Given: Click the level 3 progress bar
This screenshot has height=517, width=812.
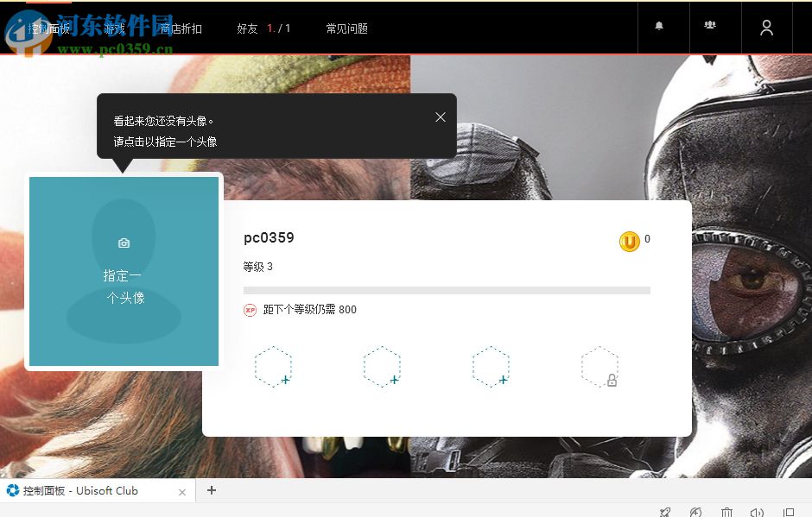Looking at the screenshot, I should point(447,290).
